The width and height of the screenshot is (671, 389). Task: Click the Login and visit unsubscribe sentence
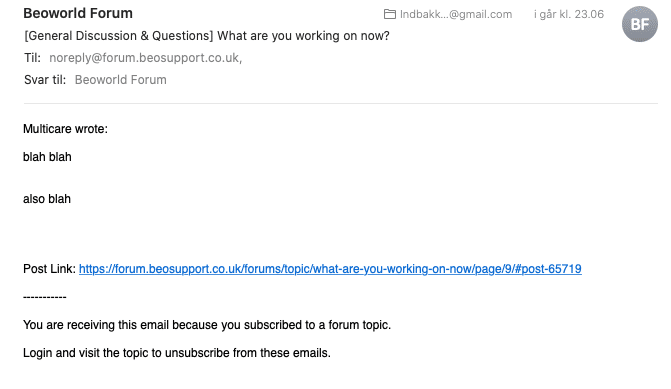point(177,353)
